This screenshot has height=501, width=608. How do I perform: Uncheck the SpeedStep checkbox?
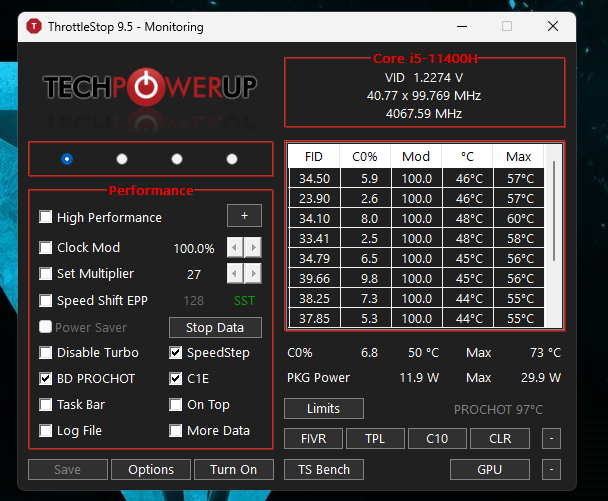click(x=175, y=352)
